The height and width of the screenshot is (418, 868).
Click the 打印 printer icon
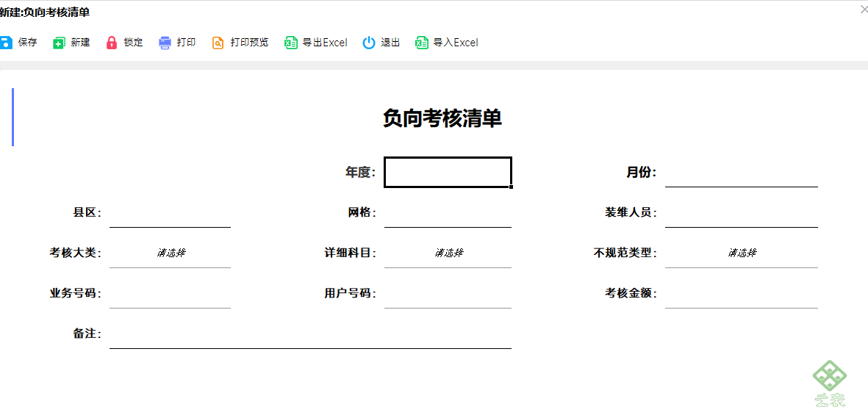tap(165, 43)
